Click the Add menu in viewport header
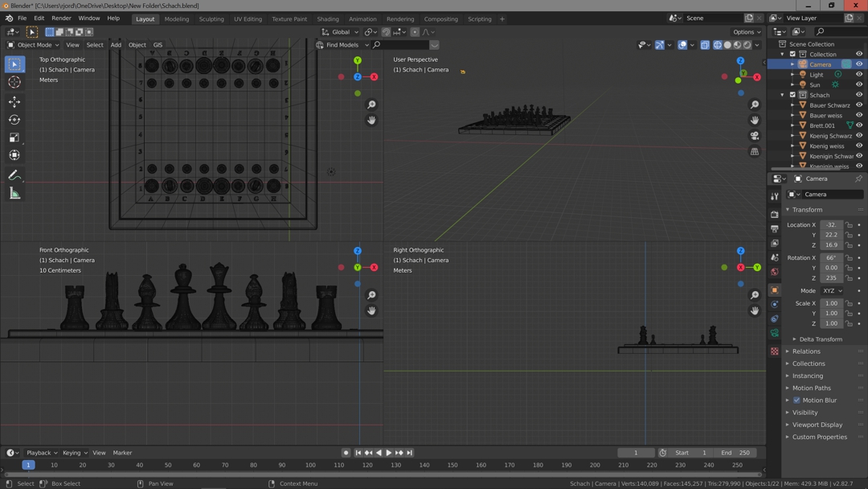The height and width of the screenshot is (489, 868). coord(116,45)
